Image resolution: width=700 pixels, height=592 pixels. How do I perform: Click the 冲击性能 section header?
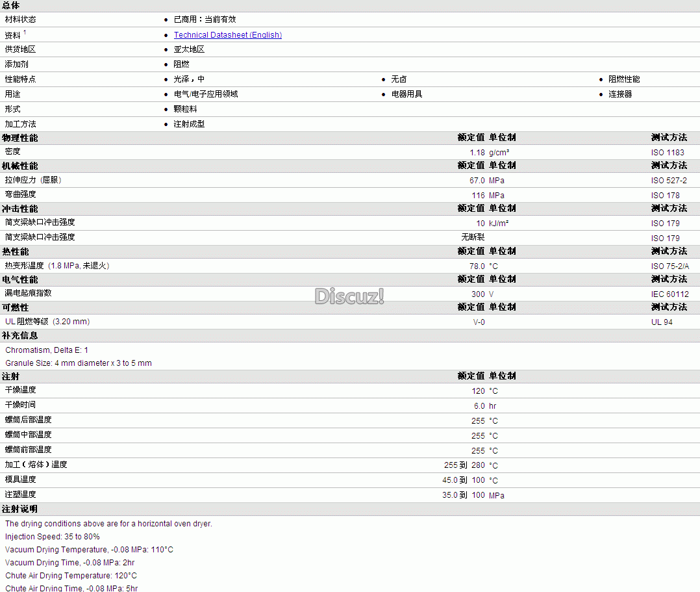(x=20, y=209)
